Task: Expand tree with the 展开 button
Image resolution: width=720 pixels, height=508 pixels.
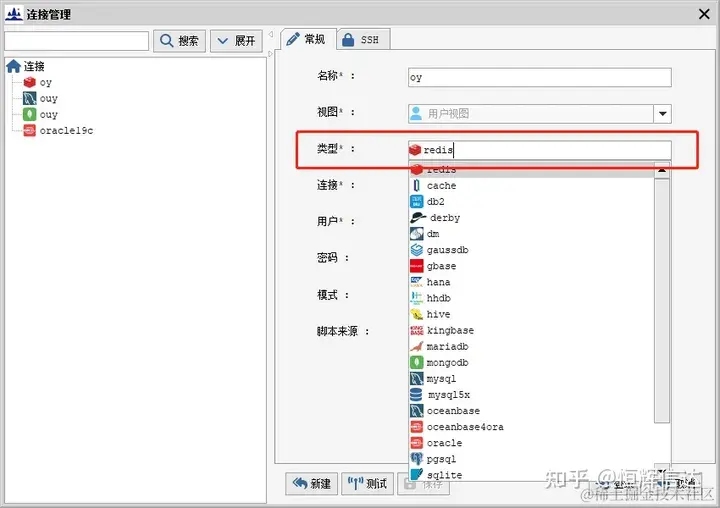Action: click(x=236, y=41)
